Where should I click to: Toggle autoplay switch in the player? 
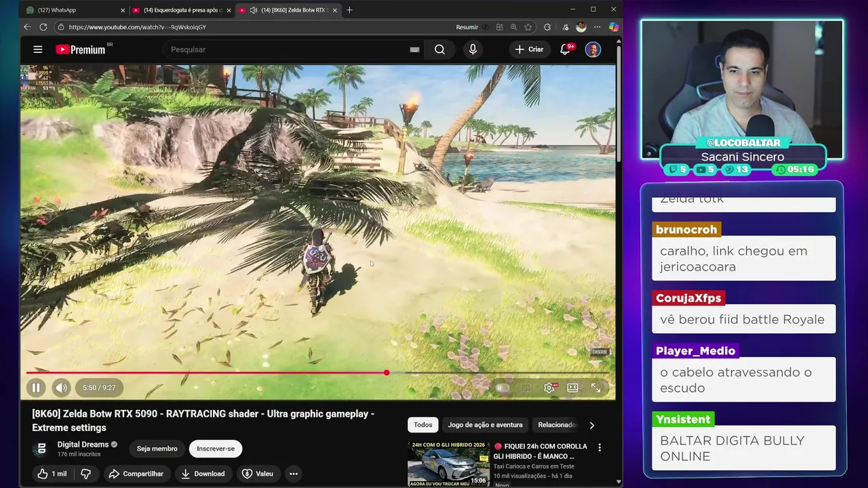502,388
